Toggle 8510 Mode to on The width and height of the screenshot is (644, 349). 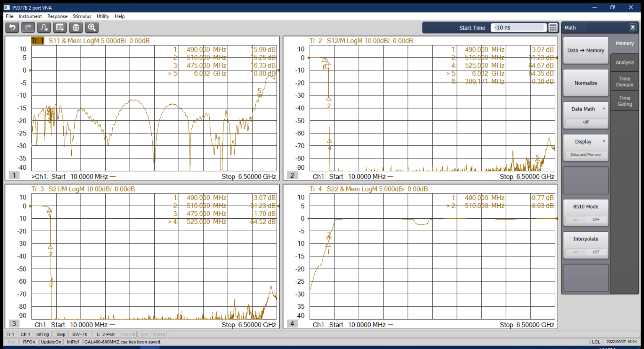tap(575, 220)
